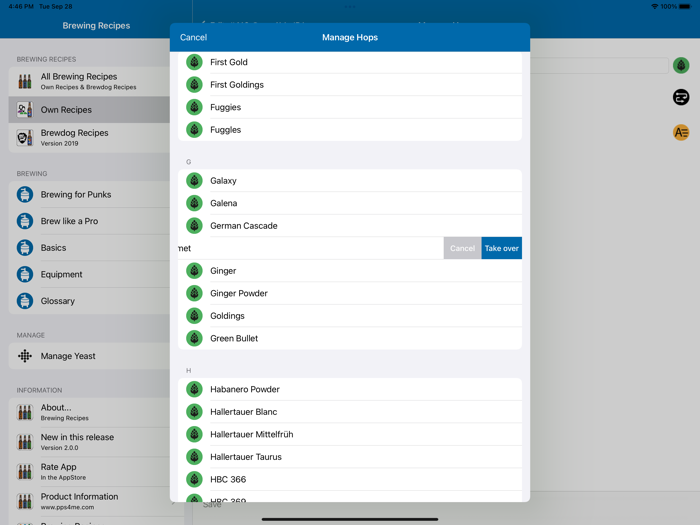This screenshot has width=700, height=525.
Task: Click the Own Recipes sidebar icon
Action: (x=25, y=109)
